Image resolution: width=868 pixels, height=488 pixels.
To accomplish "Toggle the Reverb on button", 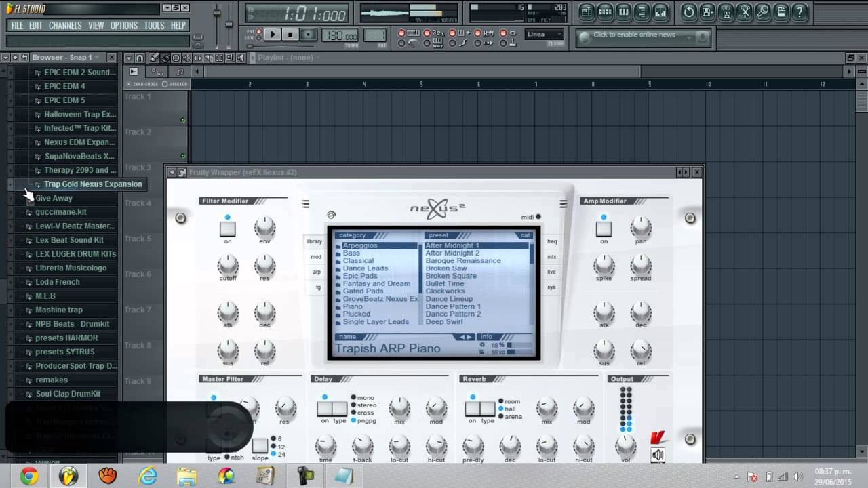I will 473,409.
